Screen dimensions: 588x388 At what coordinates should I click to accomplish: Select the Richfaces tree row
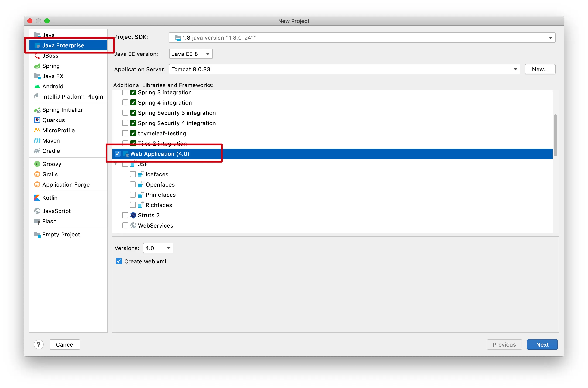click(332, 205)
